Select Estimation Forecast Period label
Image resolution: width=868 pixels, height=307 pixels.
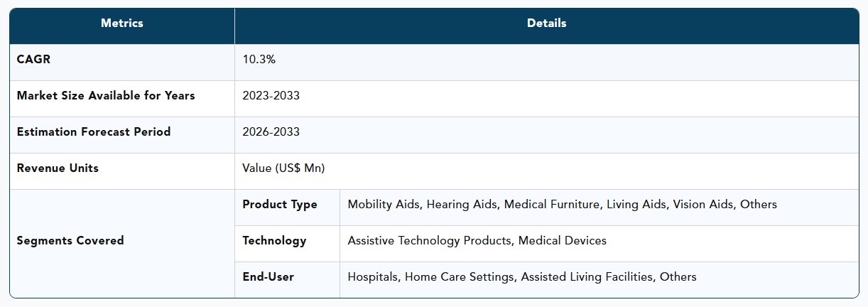pyautogui.click(x=94, y=131)
